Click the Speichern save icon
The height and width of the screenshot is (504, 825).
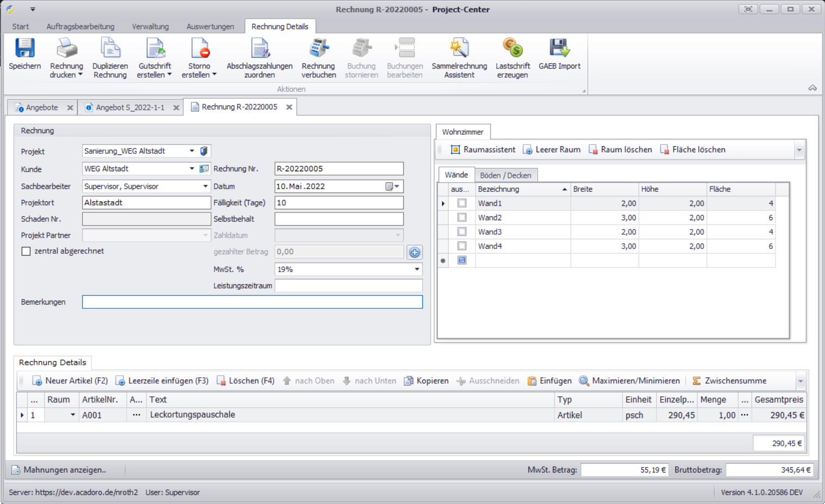click(x=24, y=48)
